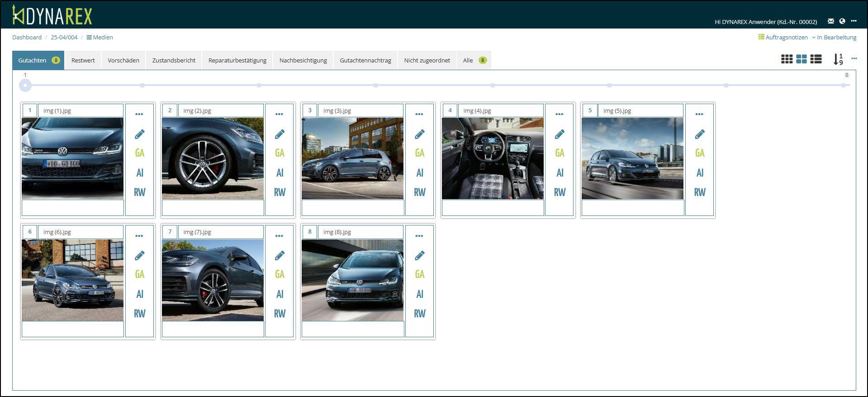
Task: Switch to the Restwert tab
Action: click(x=83, y=60)
